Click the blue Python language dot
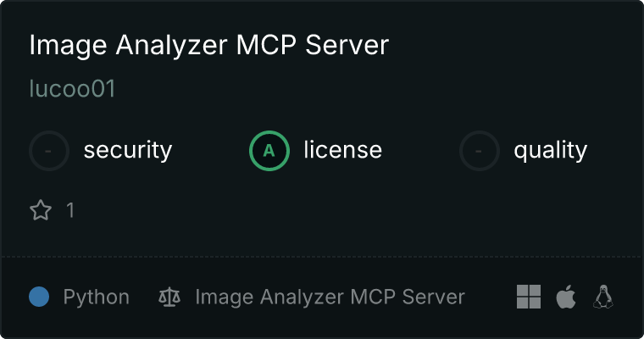644x339 pixels. (39, 297)
